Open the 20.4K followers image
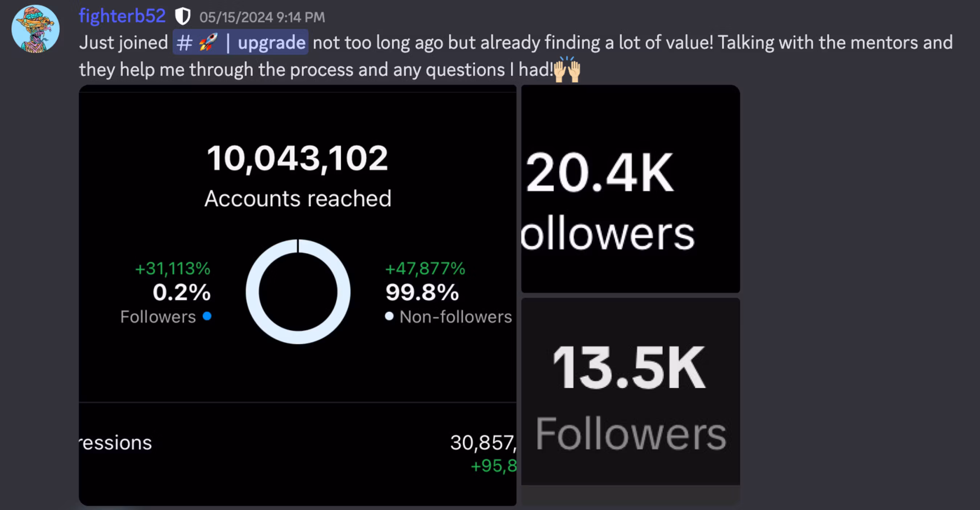 (630, 189)
